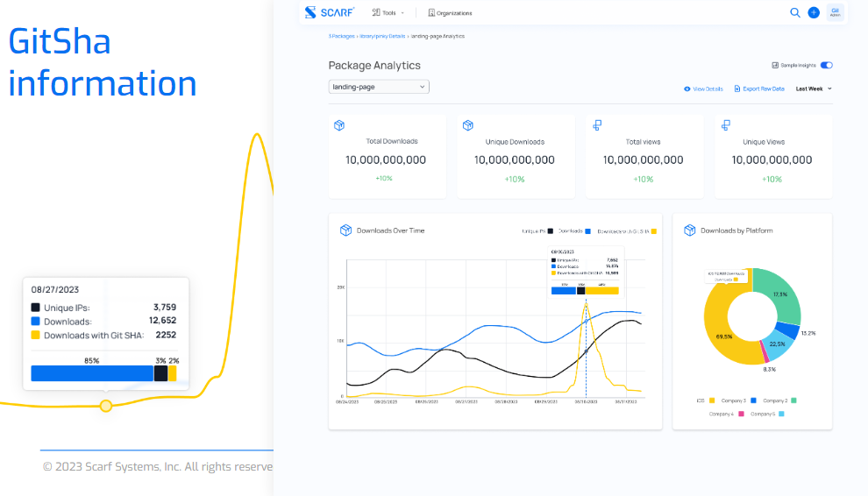Click the blue plus add button
Screen dimensions: 868x496
[814, 12]
